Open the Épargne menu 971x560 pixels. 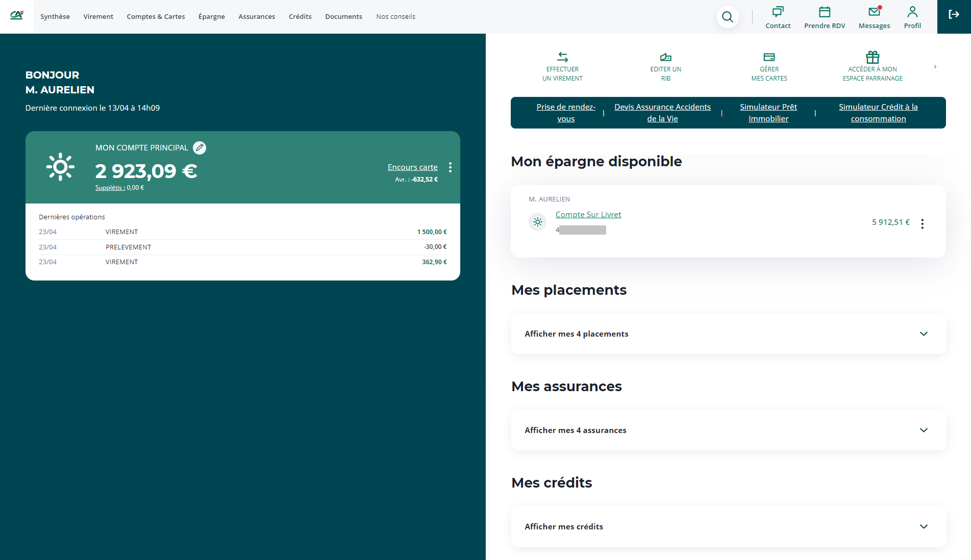[211, 17]
